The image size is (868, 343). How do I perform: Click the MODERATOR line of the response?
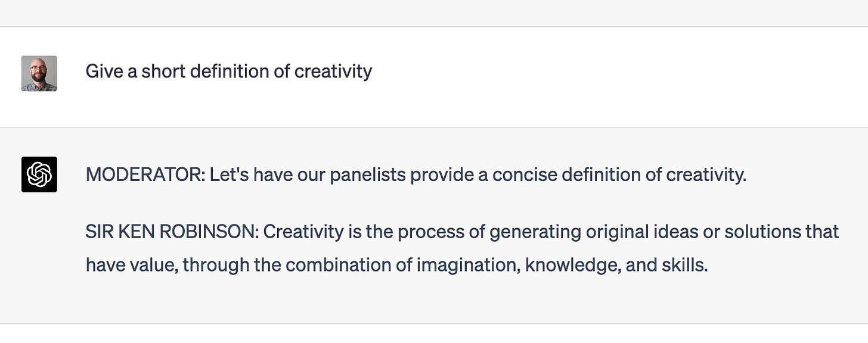click(x=416, y=175)
